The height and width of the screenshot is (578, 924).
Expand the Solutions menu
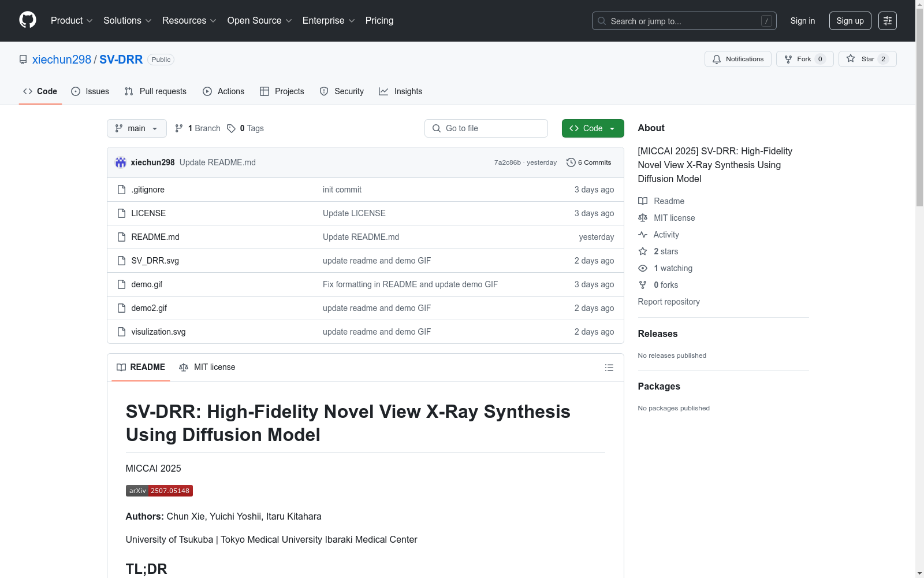[x=127, y=21]
